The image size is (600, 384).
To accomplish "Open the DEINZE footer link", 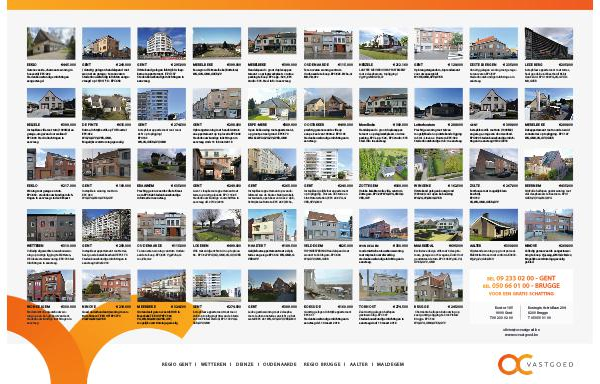I will point(245,364).
